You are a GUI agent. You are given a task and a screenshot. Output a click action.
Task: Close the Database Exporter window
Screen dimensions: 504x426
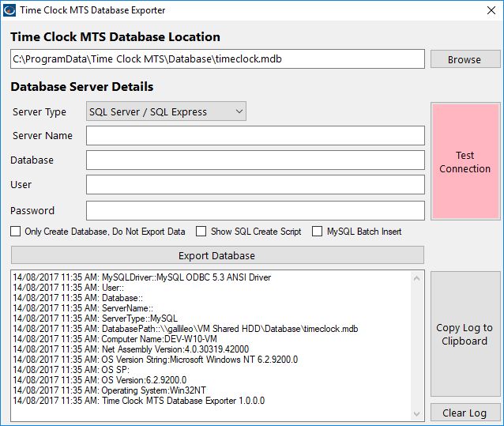pos(491,10)
